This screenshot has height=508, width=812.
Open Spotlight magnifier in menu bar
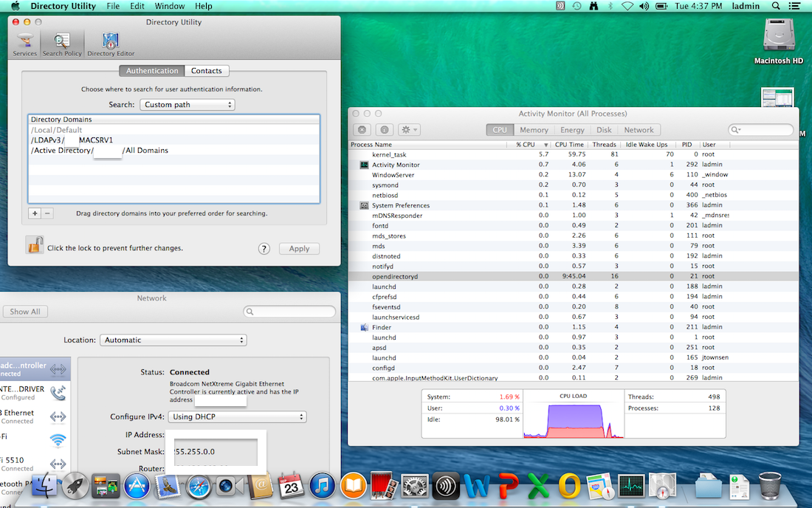click(776, 6)
